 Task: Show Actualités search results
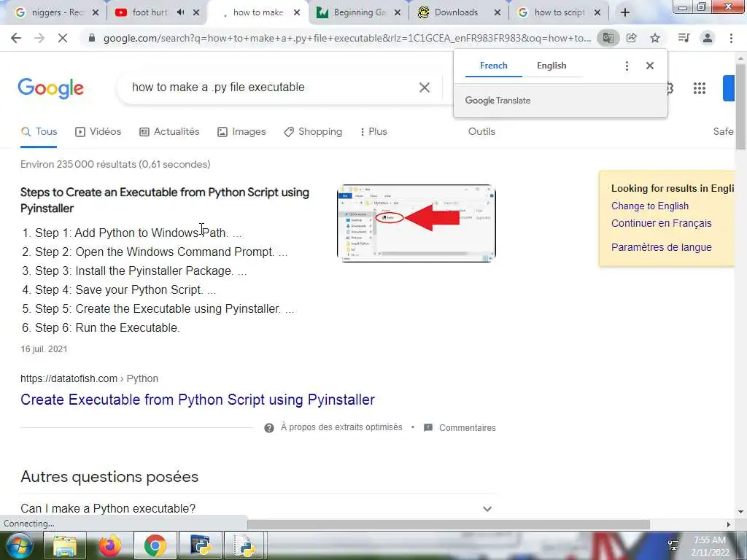[x=169, y=132]
